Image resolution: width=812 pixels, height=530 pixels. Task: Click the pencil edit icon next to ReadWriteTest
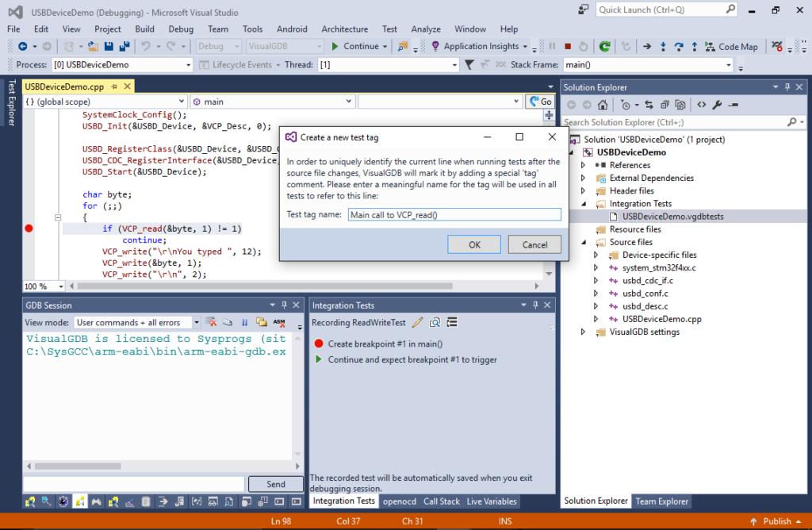point(416,322)
